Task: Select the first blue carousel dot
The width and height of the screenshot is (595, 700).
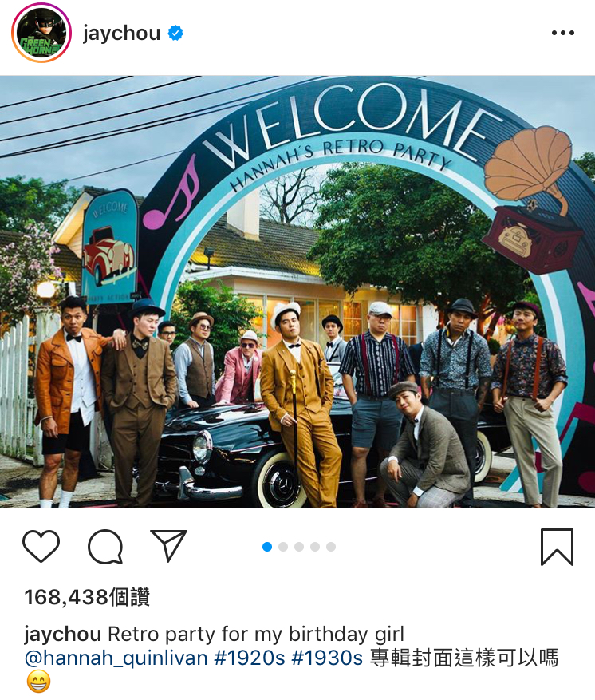Action: tap(267, 547)
